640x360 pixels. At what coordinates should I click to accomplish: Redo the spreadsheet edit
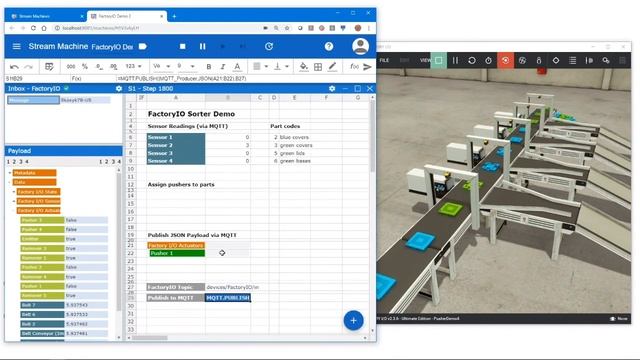28,67
